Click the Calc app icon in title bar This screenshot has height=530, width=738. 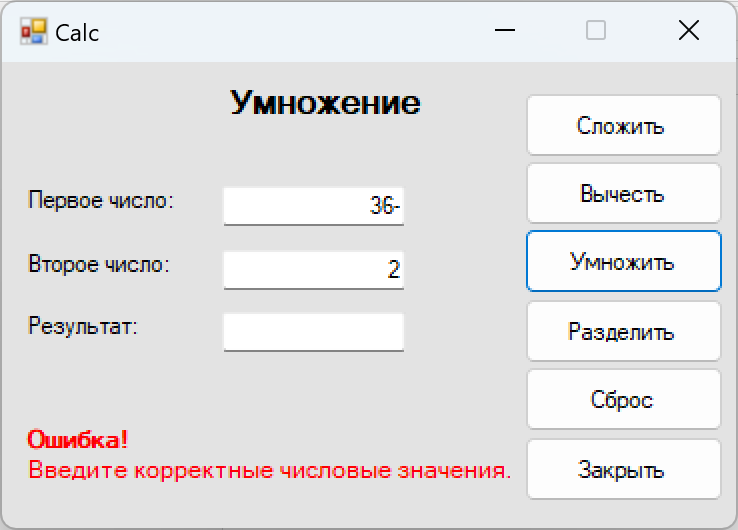coord(33,32)
